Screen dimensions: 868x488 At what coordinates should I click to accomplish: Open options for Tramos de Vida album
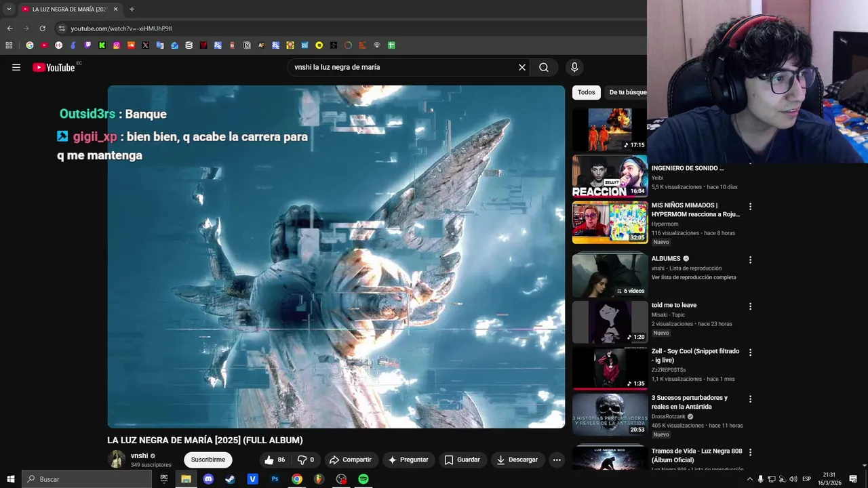tap(750, 452)
